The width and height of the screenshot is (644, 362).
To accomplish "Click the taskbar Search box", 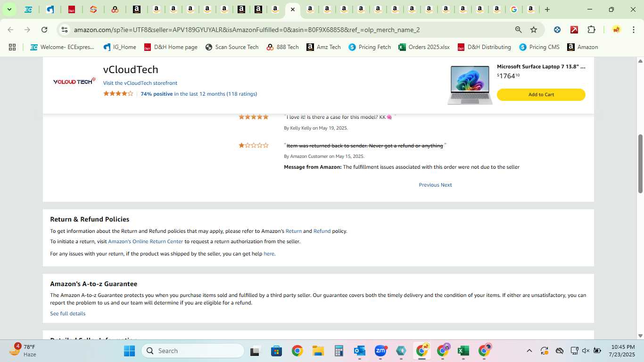I will click(193, 351).
